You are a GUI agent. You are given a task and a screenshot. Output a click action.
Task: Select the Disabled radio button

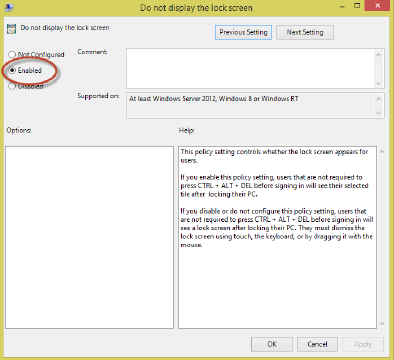tap(12, 86)
